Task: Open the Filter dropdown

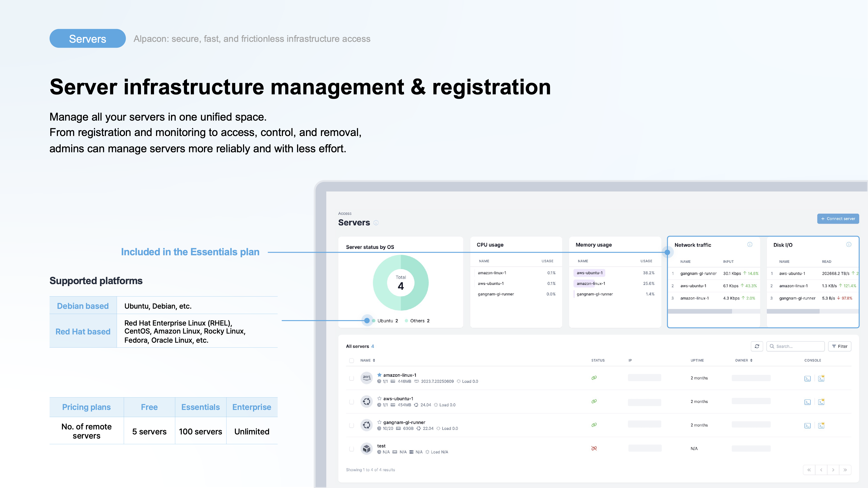Action: coord(839,346)
